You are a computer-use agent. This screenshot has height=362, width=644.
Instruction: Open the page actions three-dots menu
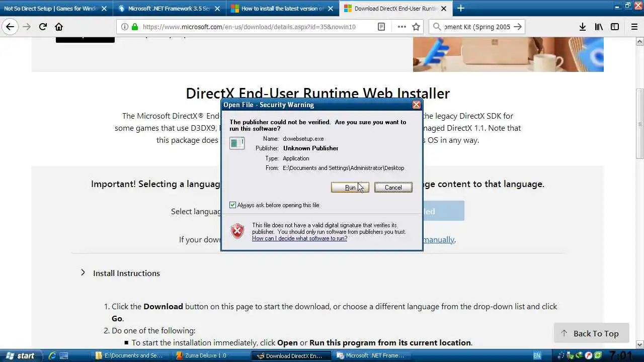coord(401,27)
